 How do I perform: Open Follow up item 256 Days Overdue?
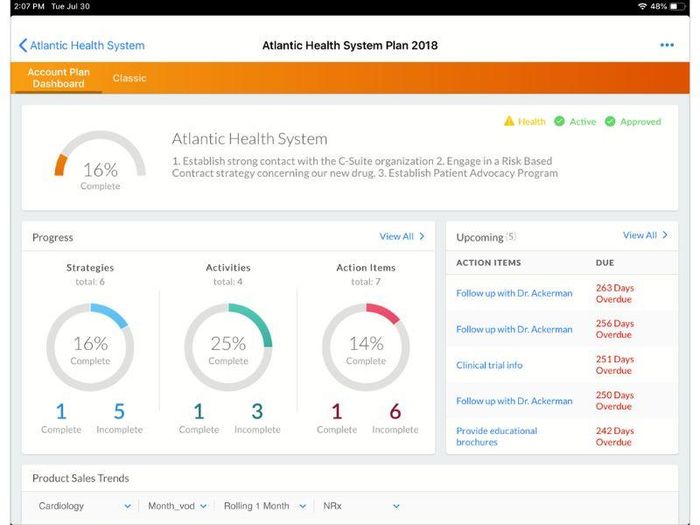tap(514, 329)
